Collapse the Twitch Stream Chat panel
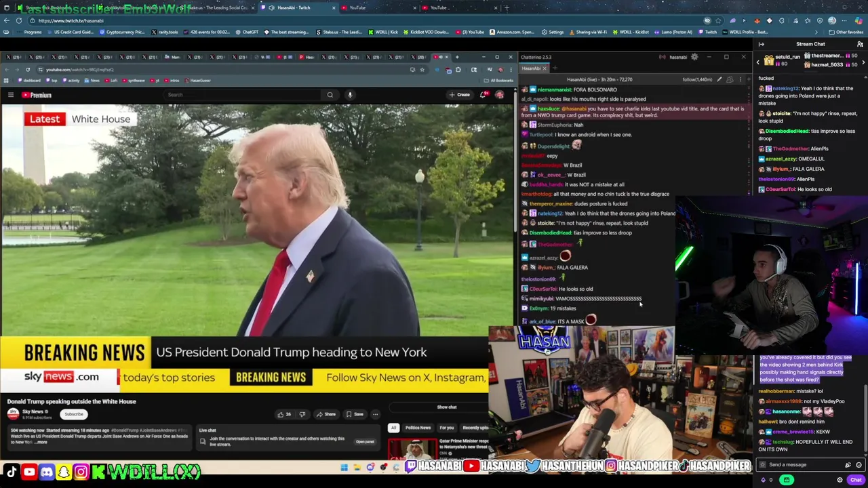This screenshot has height=488, width=868. pos(761,44)
